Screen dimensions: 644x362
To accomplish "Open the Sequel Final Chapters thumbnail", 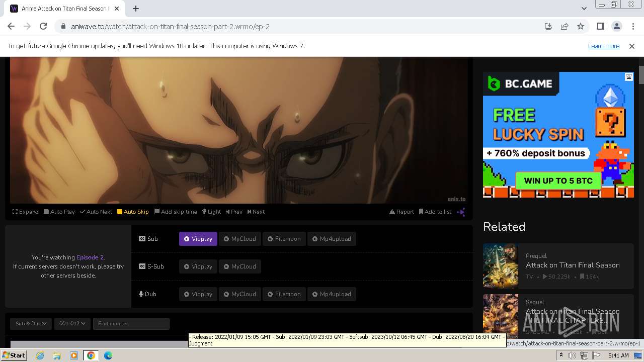I will coord(501,316).
